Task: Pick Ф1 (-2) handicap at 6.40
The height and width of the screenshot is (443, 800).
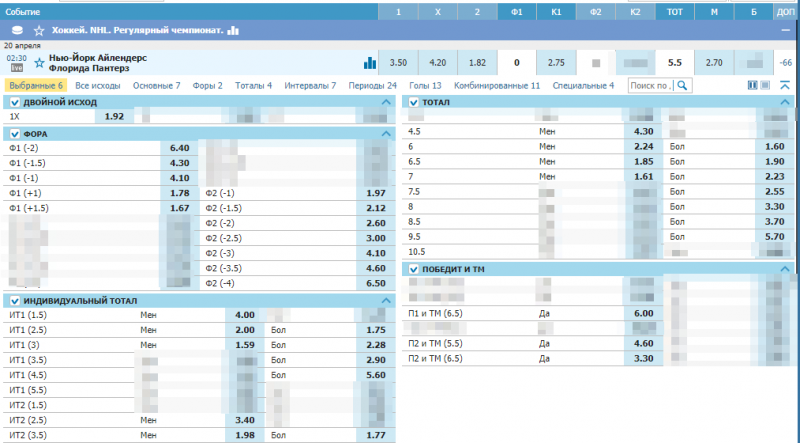Action: (x=180, y=148)
